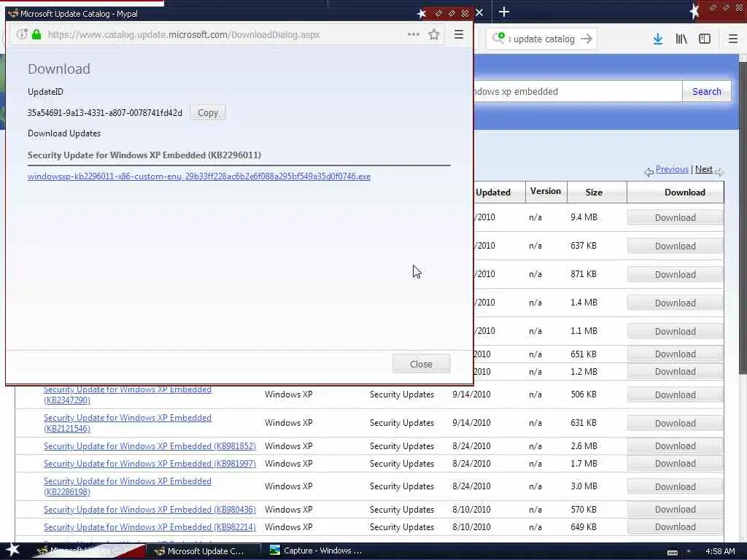Click the 4:58 AM system clock
The width and height of the screenshot is (747, 560).
point(720,551)
